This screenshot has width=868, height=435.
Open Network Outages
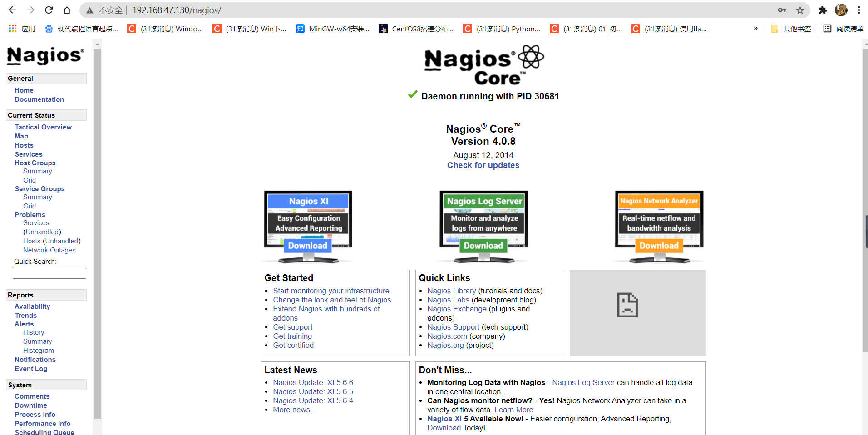[x=49, y=250]
